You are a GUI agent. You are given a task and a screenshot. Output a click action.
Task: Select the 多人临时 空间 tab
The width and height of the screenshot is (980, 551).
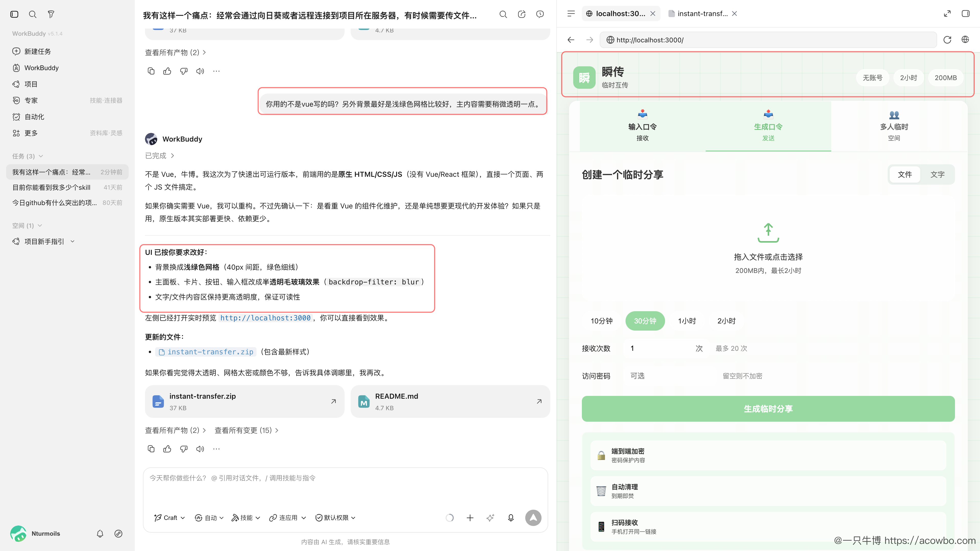coord(894,126)
